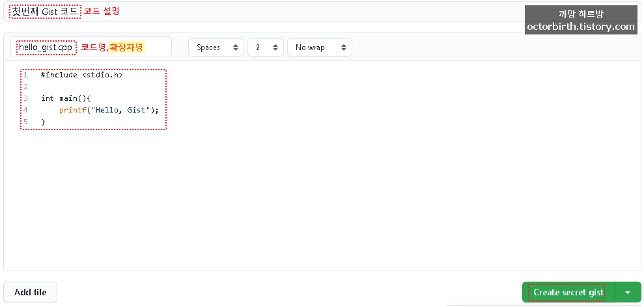The width and height of the screenshot is (644, 307).
Task: Open the No wrap line mode dropdown
Action: point(320,47)
